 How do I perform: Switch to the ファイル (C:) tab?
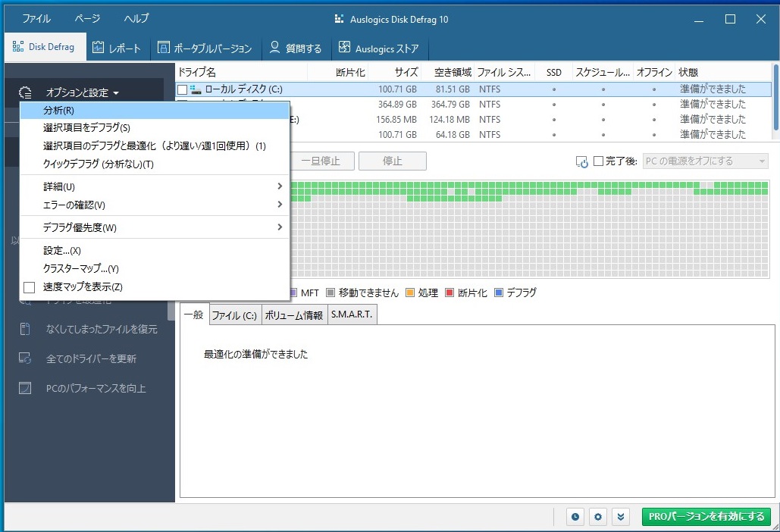[x=234, y=315]
